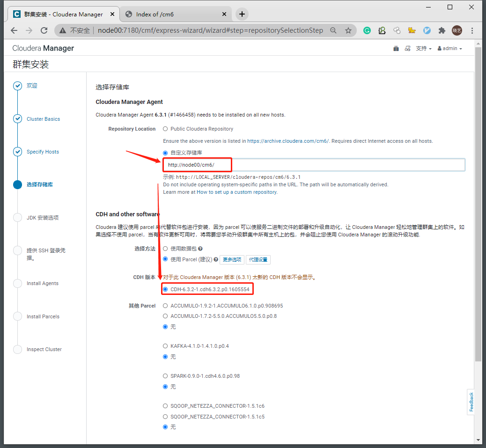The height and width of the screenshot is (448, 486).
Task: Open the Parcel gift box icon in header
Action: pos(396,48)
